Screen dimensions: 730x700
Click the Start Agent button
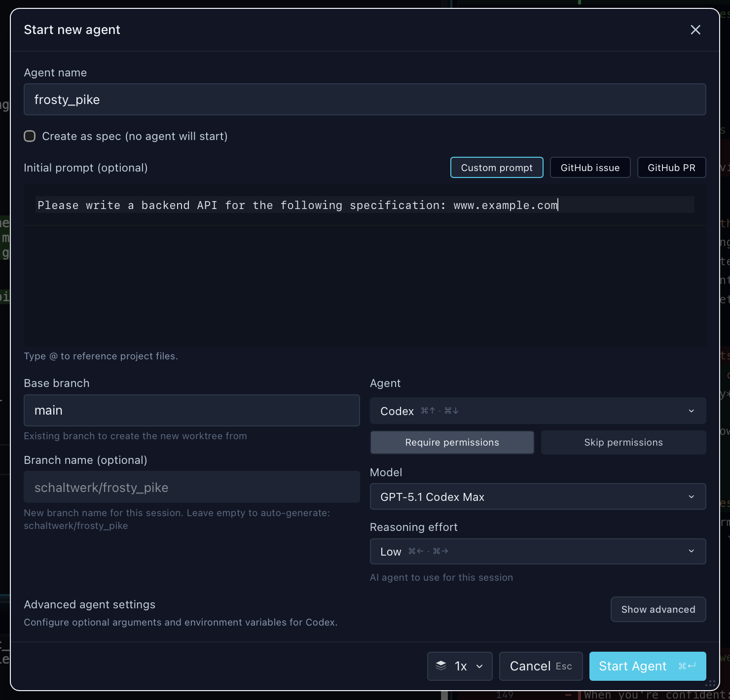pos(647,666)
